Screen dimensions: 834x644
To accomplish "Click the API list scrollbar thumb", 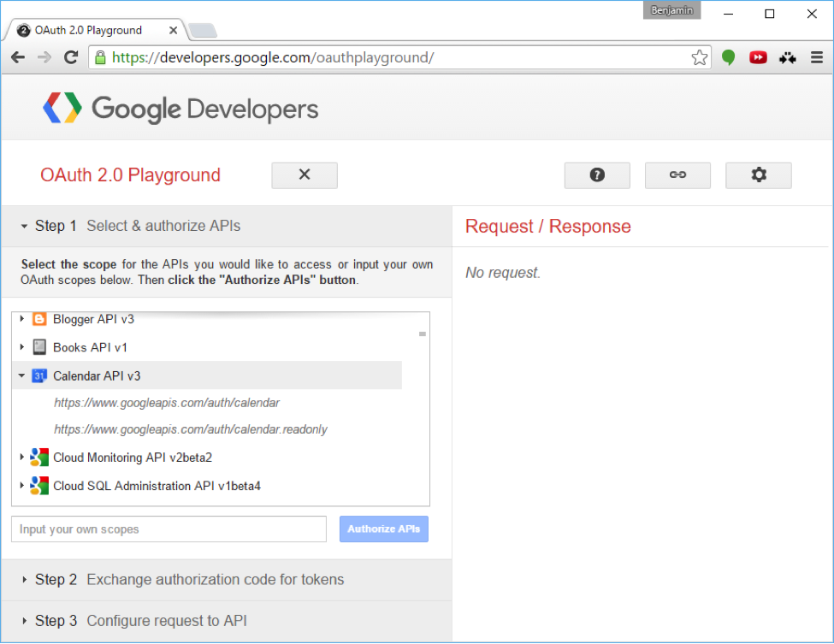I will [x=423, y=334].
